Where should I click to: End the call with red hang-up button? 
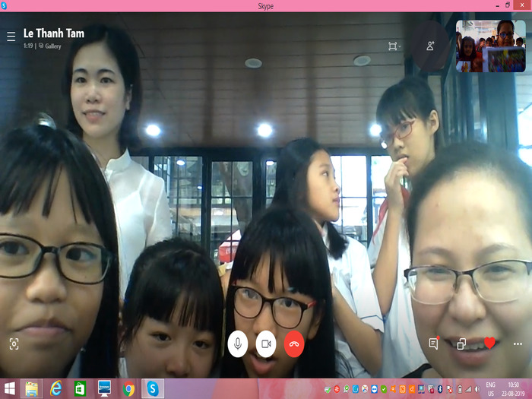coord(294,344)
